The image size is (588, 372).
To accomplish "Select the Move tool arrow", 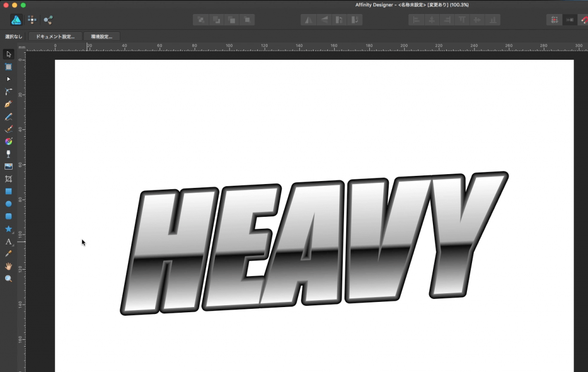I will (9, 54).
